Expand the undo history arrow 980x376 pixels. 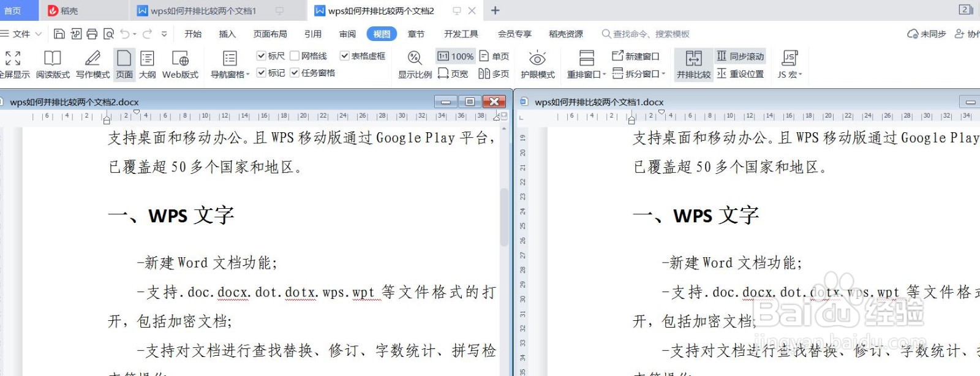[x=135, y=34]
